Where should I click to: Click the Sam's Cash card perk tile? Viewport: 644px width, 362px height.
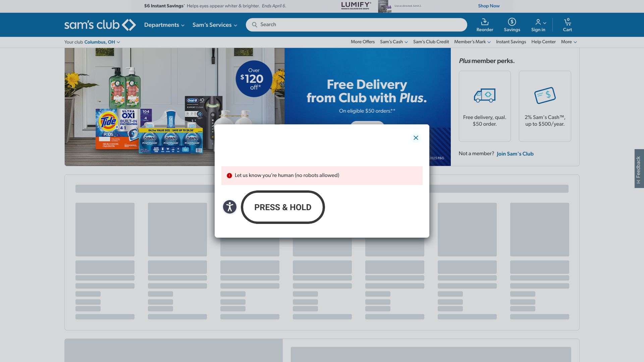coord(545,106)
